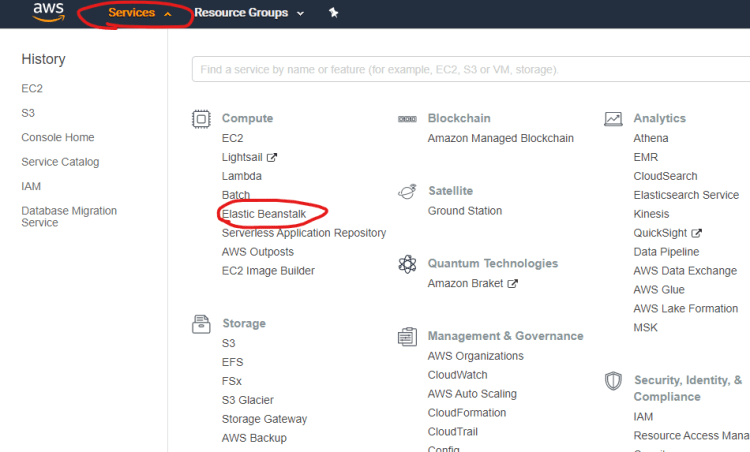Click external link icon beside Amazon Braket
750x452 pixels.
pyautogui.click(x=512, y=284)
